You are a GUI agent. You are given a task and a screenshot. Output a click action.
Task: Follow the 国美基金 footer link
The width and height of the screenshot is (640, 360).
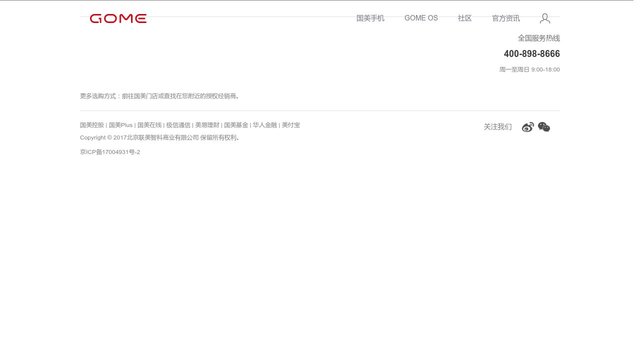(x=236, y=125)
